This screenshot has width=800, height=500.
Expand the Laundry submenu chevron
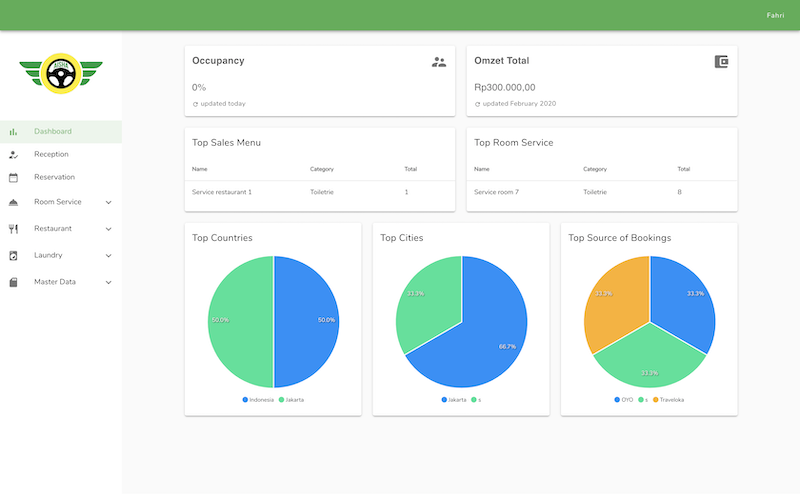[108, 255]
